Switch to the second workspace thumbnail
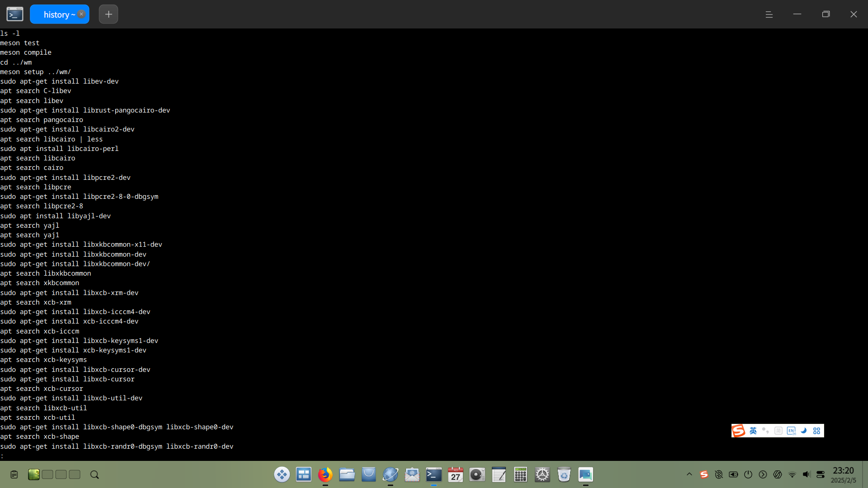The width and height of the screenshot is (868, 488). [47, 474]
